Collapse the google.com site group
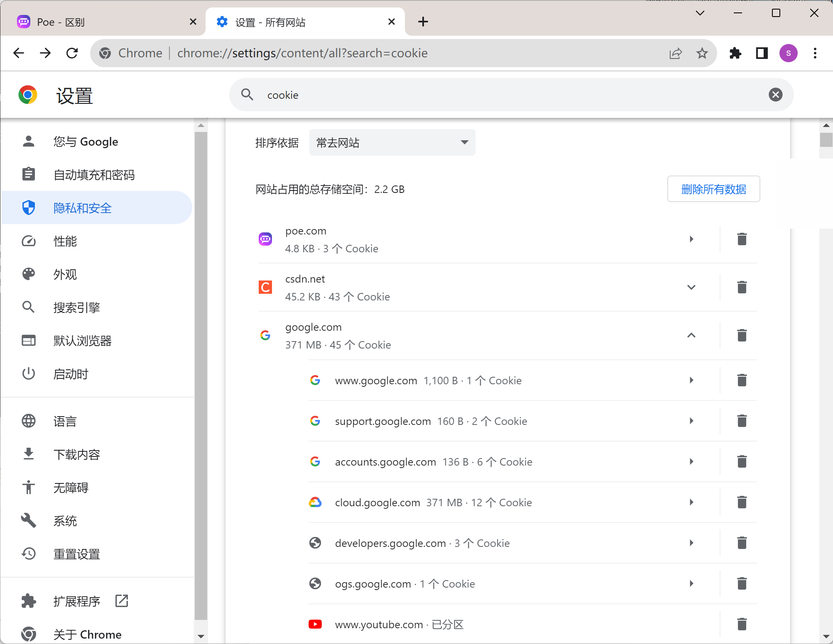The width and height of the screenshot is (833, 644). coord(691,335)
